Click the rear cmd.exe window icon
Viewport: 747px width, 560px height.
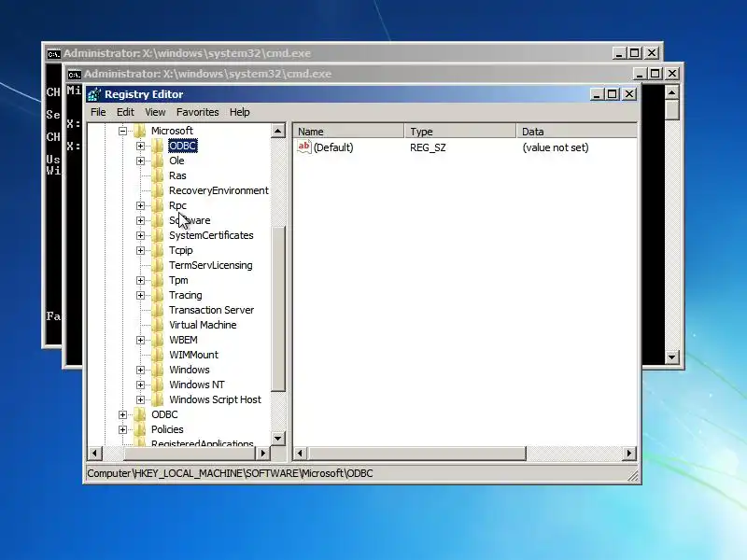pos(53,54)
